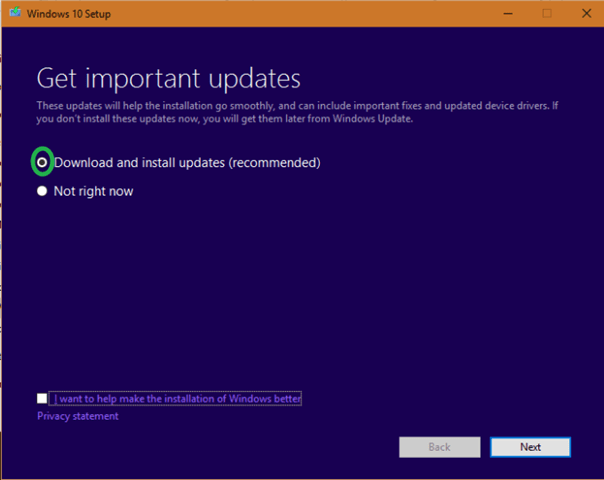The image size is (604, 480).
Task: Click the paragraph starting 'These updates will help'
Action: (297, 112)
